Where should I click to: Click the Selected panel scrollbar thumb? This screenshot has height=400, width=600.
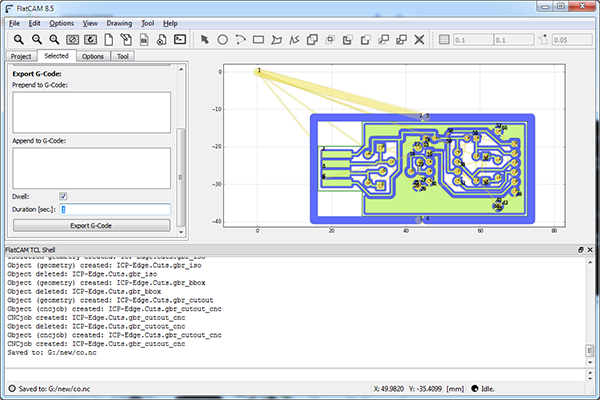click(181, 178)
